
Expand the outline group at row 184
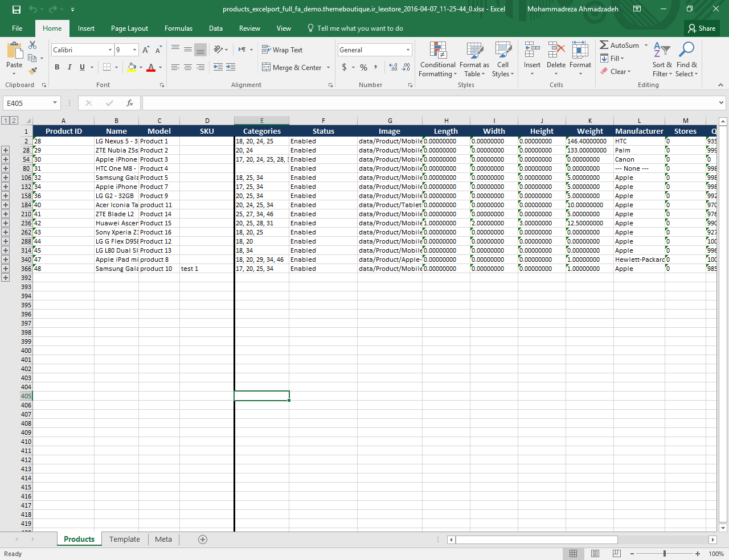point(6,205)
